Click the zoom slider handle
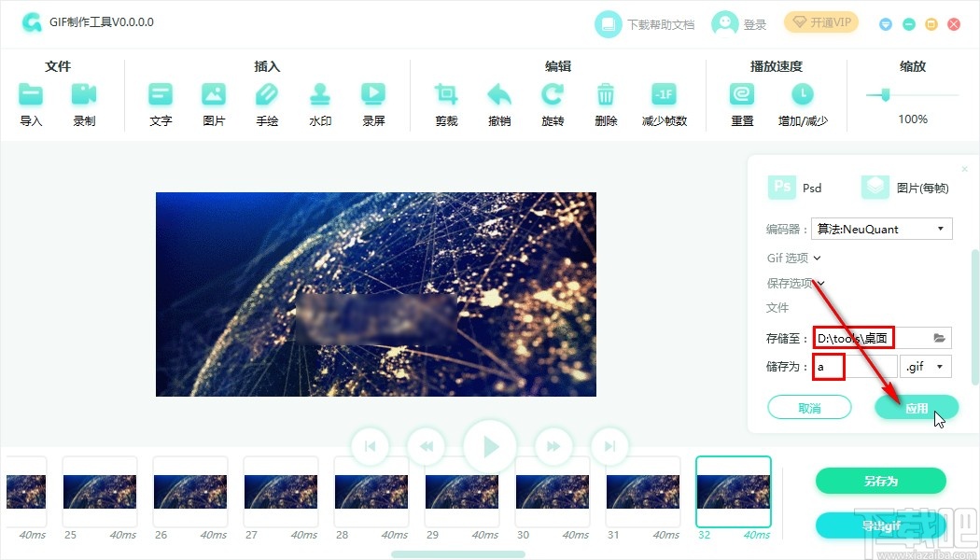The image size is (980, 560). pos(885,95)
